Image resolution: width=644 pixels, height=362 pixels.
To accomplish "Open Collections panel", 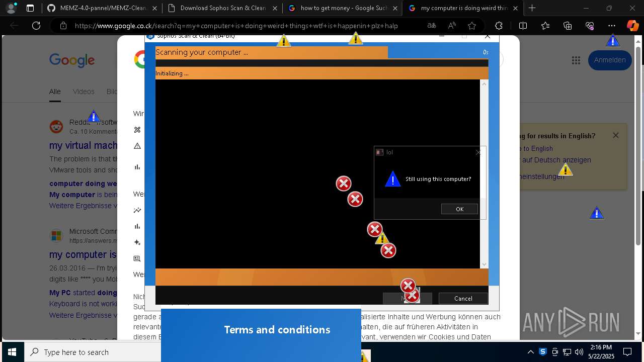I will pos(568,26).
